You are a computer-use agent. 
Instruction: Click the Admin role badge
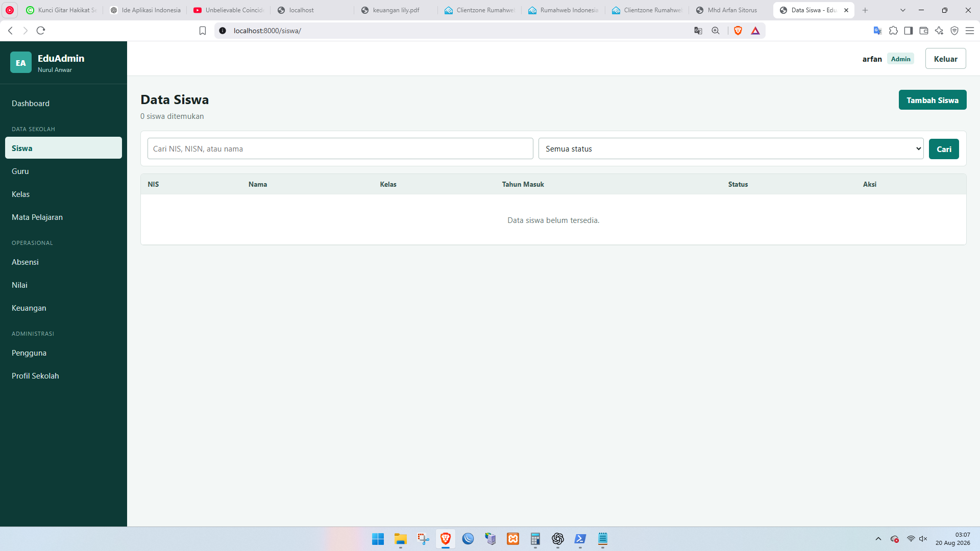pyautogui.click(x=900, y=59)
